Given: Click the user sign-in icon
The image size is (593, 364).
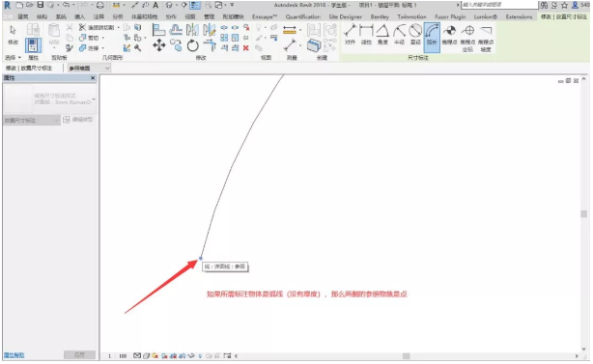Looking at the screenshot, I should [576, 5].
